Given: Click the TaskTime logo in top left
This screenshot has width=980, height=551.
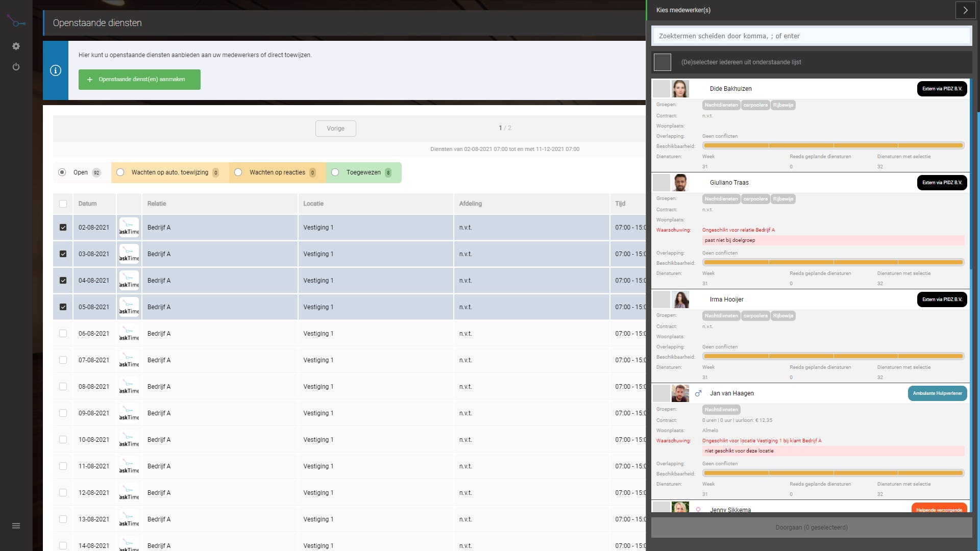Looking at the screenshot, I should tap(16, 21).
